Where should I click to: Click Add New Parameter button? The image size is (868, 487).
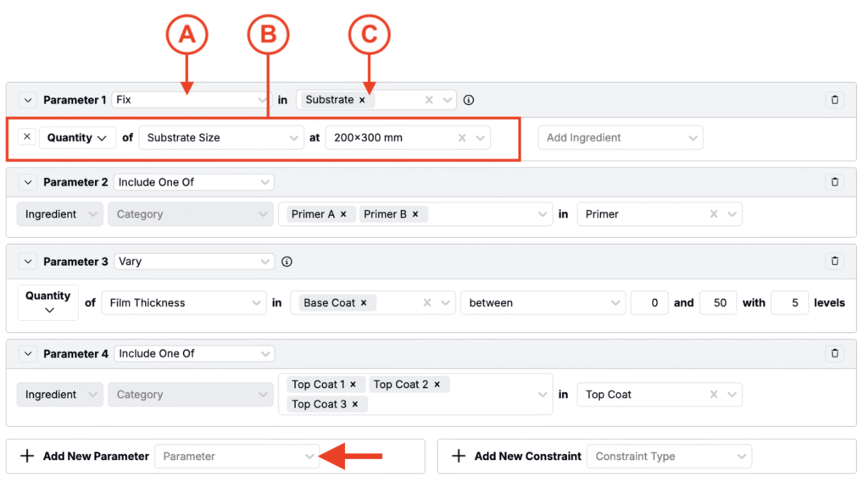coord(86,457)
